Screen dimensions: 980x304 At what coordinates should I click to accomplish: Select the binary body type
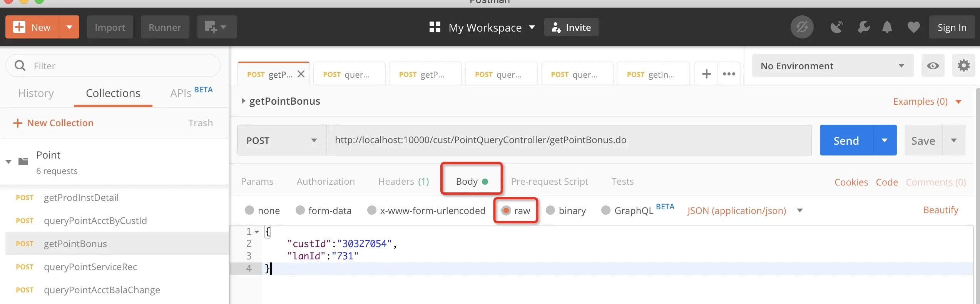(550, 210)
